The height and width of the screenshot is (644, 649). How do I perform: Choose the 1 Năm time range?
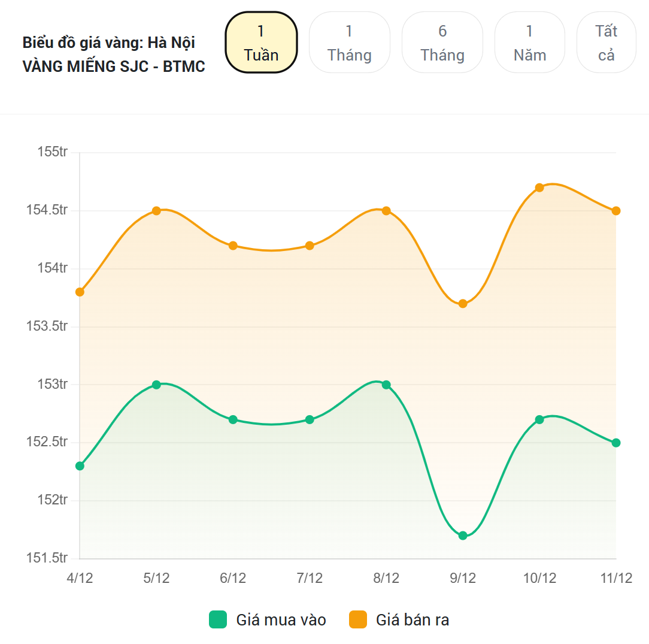pyautogui.click(x=530, y=43)
